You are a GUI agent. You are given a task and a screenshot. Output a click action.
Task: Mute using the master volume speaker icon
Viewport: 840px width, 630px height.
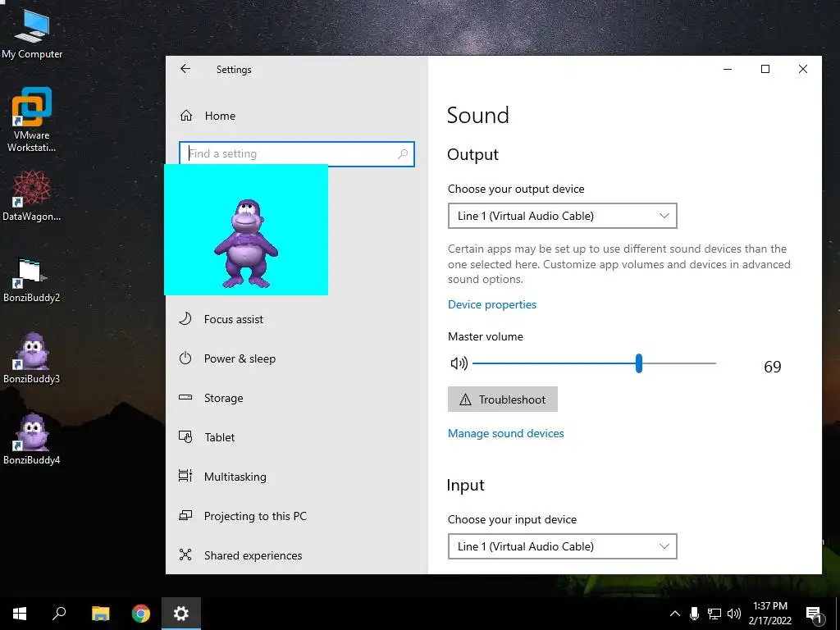(459, 363)
